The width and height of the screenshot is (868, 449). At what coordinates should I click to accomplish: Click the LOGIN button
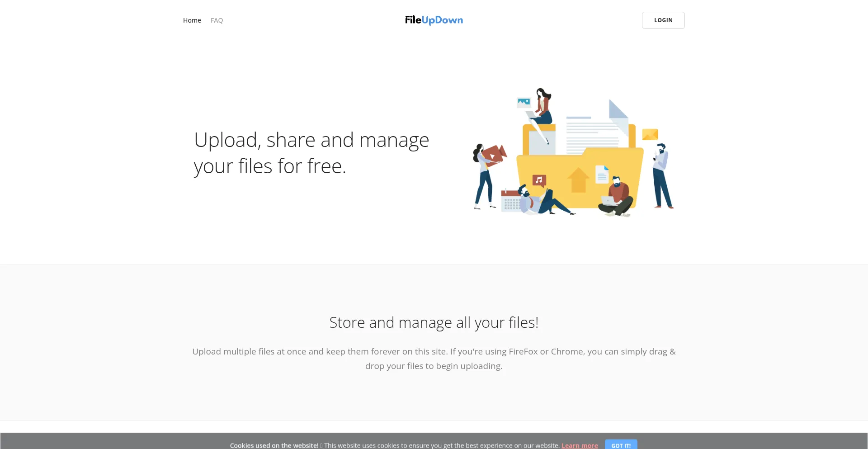coord(663,20)
